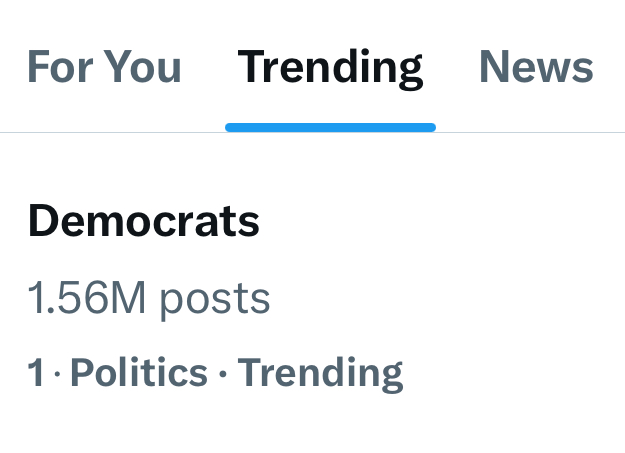Click the letter D in Democrats heading
Screen dimensions: 625x453
44,221
